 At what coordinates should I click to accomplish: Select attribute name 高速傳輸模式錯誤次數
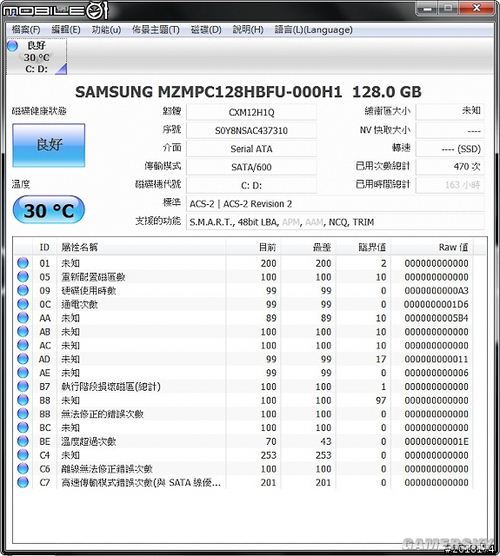[x=141, y=483]
